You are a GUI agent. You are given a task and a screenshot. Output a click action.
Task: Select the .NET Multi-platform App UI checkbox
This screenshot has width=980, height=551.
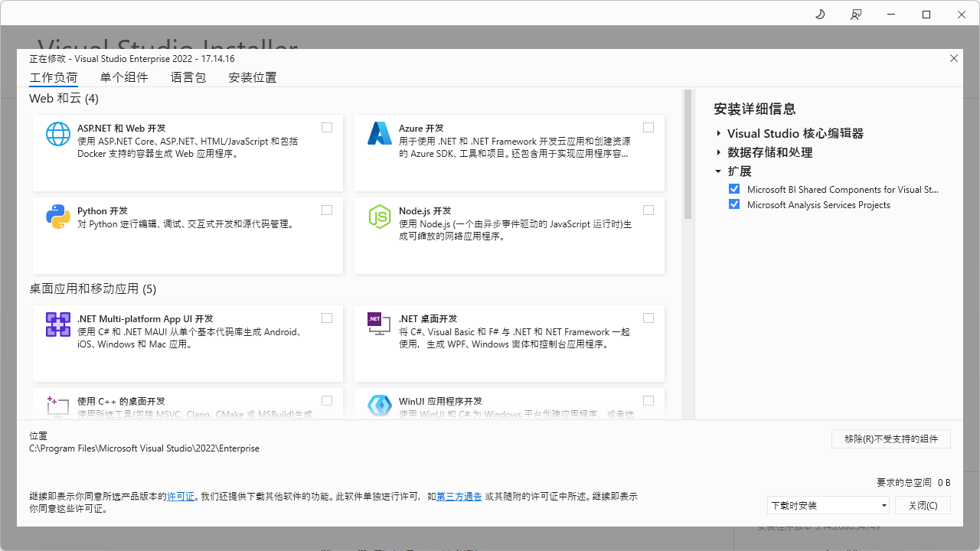[x=327, y=318]
